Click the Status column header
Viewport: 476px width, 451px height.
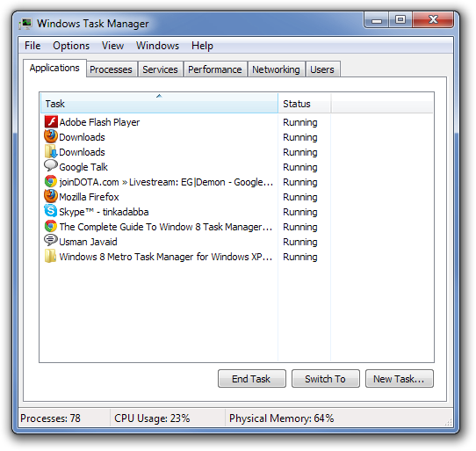304,104
